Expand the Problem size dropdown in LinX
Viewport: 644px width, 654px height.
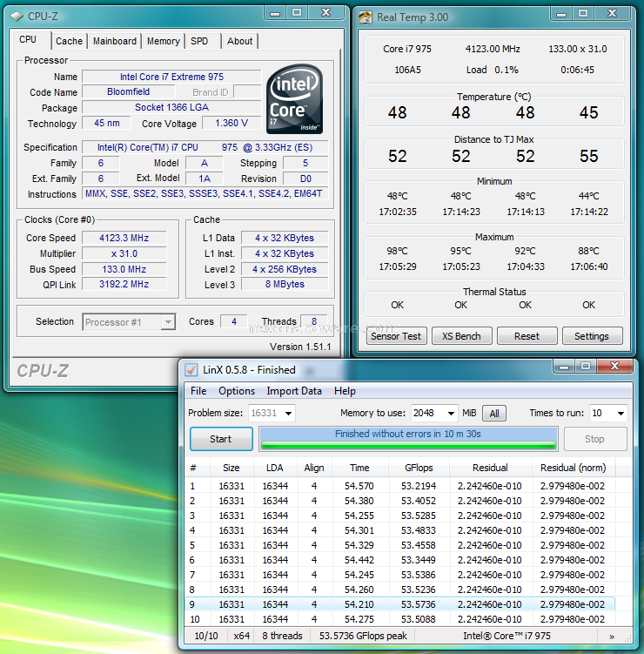click(288, 414)
